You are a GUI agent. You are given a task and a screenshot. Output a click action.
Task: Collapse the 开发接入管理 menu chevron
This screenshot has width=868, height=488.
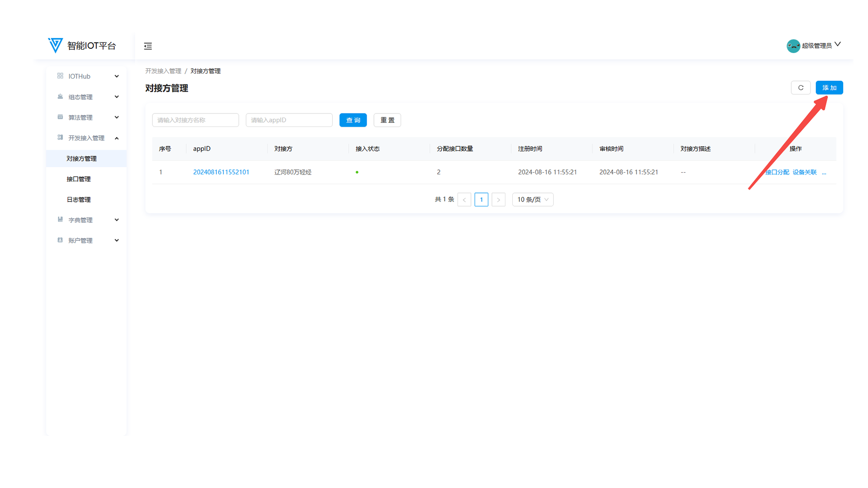point(117,138)
